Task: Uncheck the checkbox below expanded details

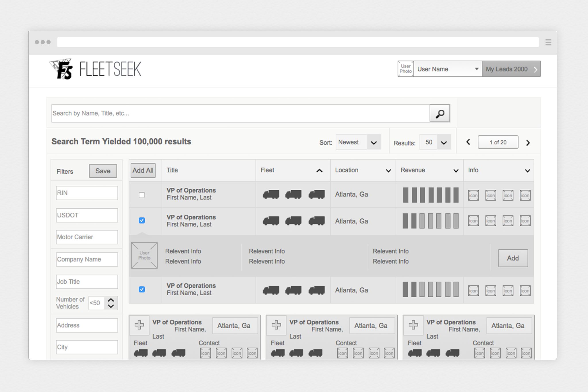Action: pyautogui.click(x=142, y=289)
